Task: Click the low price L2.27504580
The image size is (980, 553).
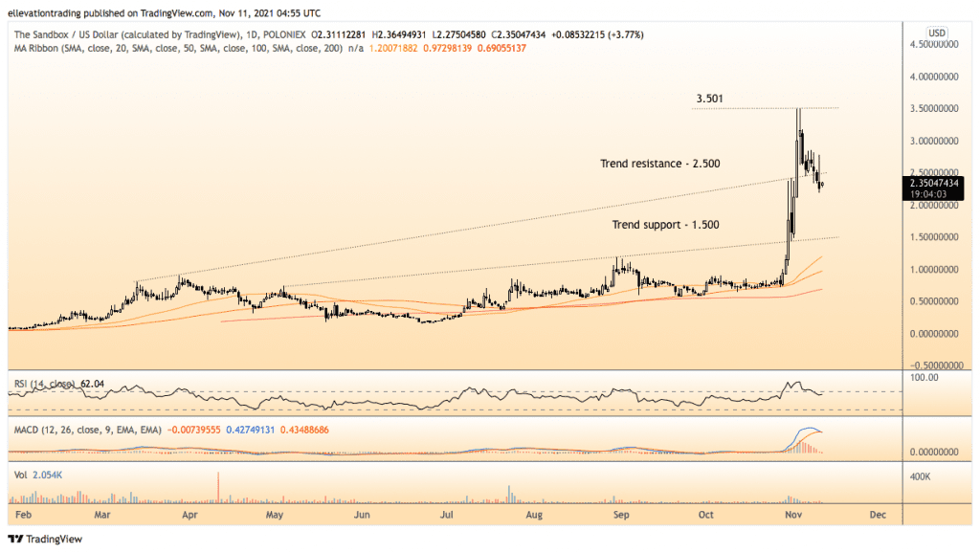Action: pyautogui.click(x=458, y=35)
